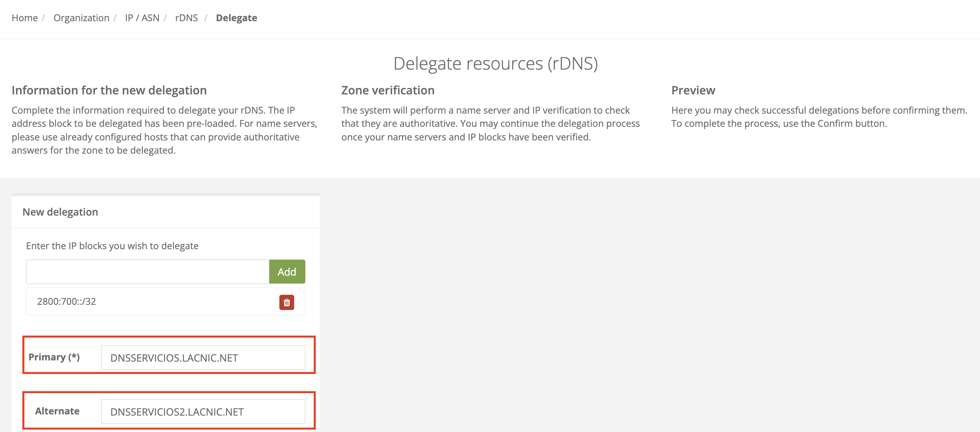Delete the 2800:700::/32 block with trash icon
Screen dimensions: 980x432
(287, 302)
